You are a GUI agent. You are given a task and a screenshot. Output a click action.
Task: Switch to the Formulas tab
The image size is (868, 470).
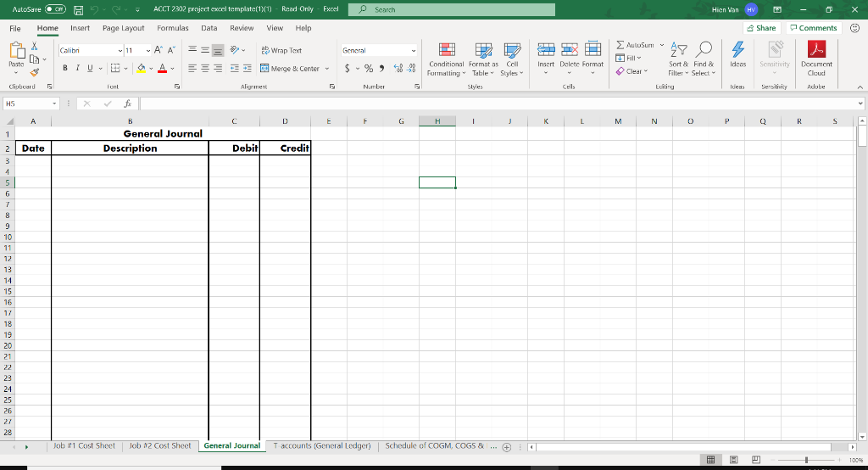coord(173,28)
